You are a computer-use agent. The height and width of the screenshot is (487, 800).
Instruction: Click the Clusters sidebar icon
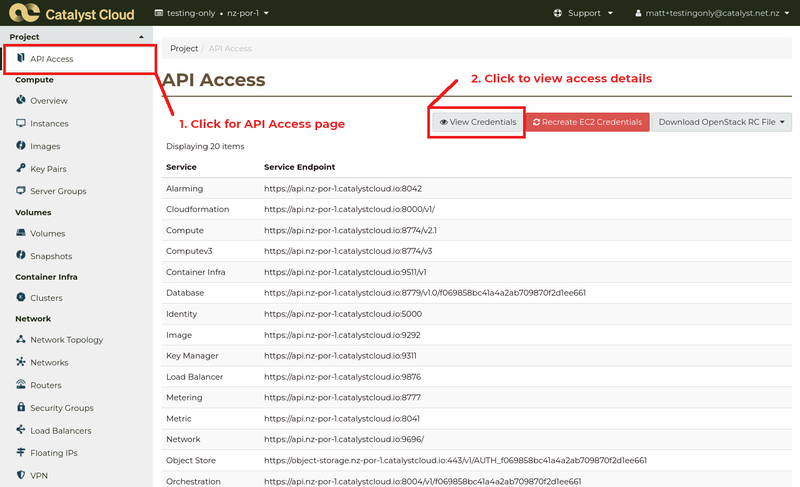click(x=20, y=297)
